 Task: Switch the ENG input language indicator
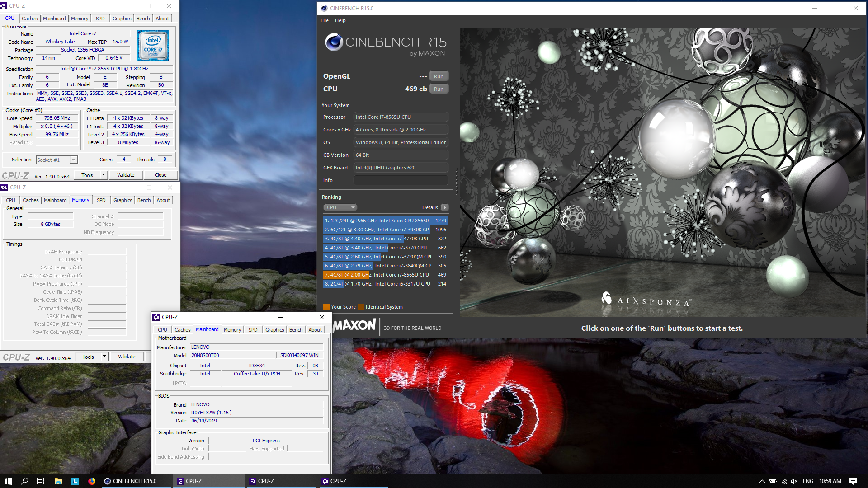tap(808, 481)
